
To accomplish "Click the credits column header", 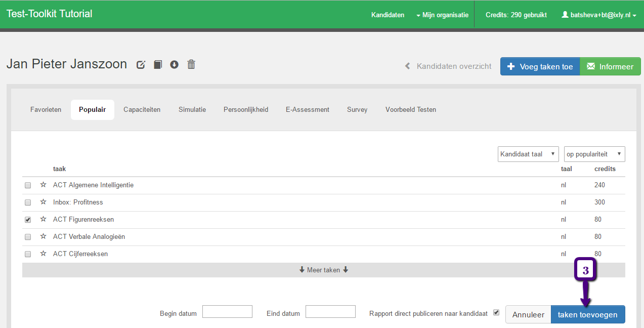I will coord(605,169).
